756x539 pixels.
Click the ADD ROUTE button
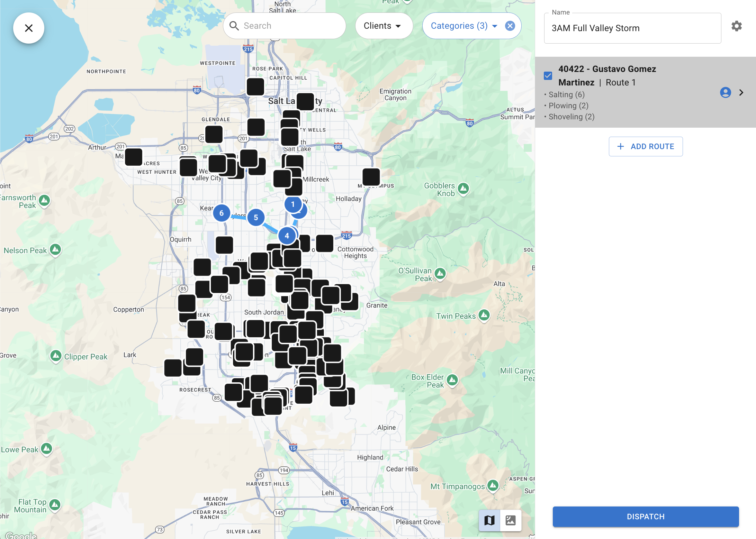click(646, 146)
